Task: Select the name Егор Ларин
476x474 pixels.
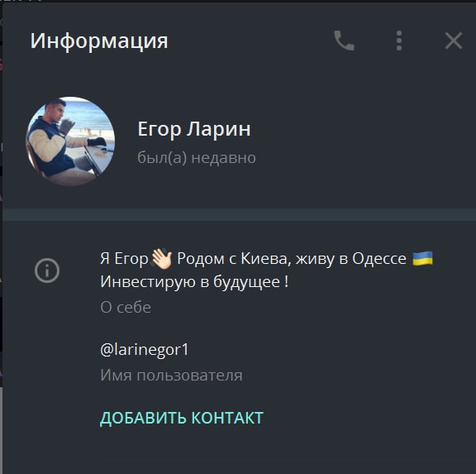Action: [x=194, y=129]
